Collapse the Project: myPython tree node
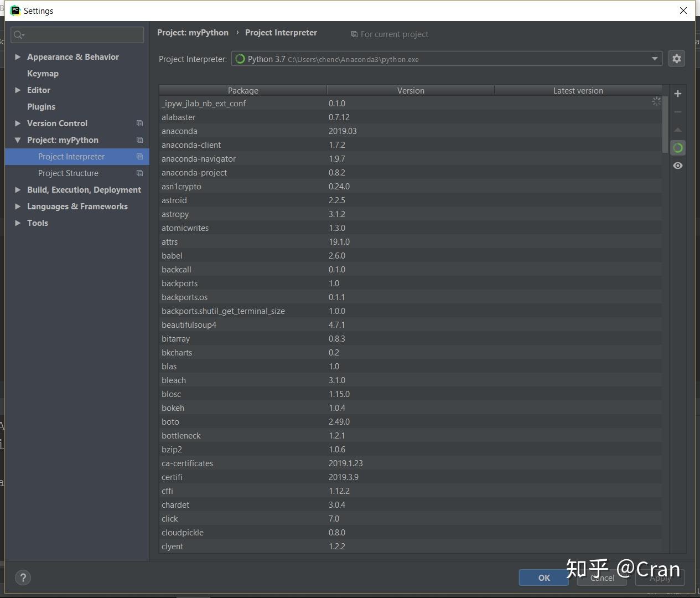The image size is (700, 598). point(17,140)
